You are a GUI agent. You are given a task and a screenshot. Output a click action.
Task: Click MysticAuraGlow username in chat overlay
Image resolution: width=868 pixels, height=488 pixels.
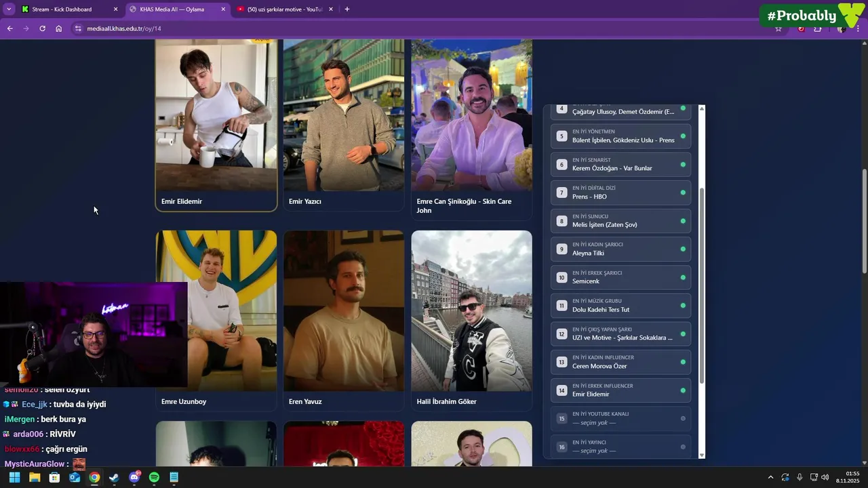click(x=34, y=464)
